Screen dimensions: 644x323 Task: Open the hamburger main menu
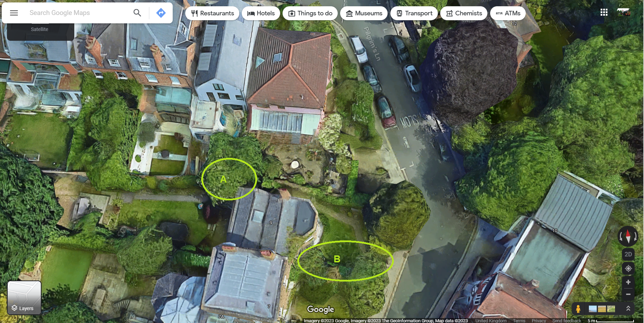click(14, 13)
